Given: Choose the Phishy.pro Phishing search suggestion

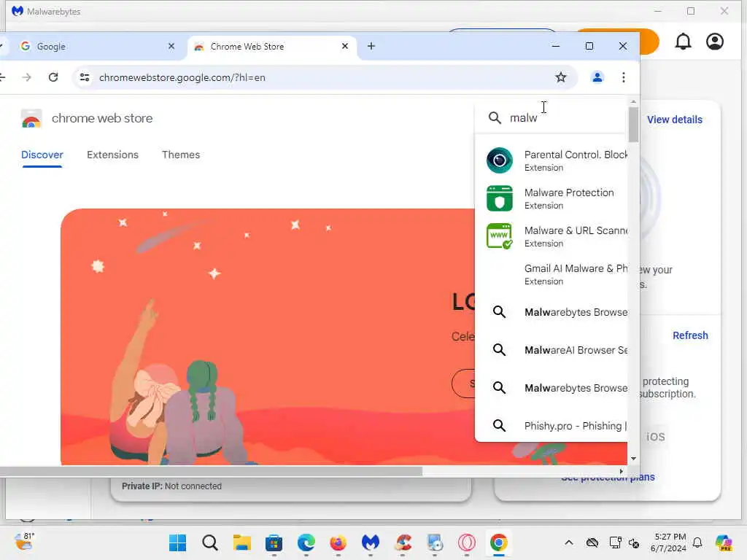Looking at the screenshot, I should click(551, 426).
